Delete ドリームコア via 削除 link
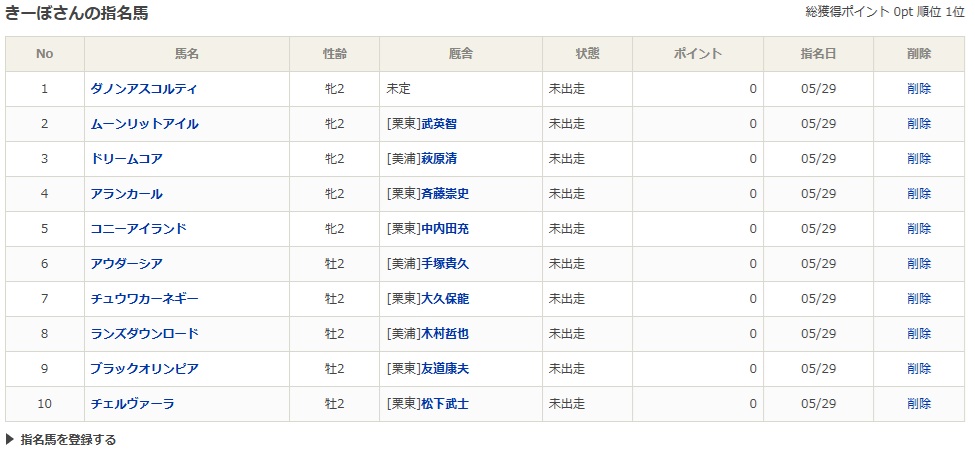The height and width of the screenshot is (450, 975). 919,158
